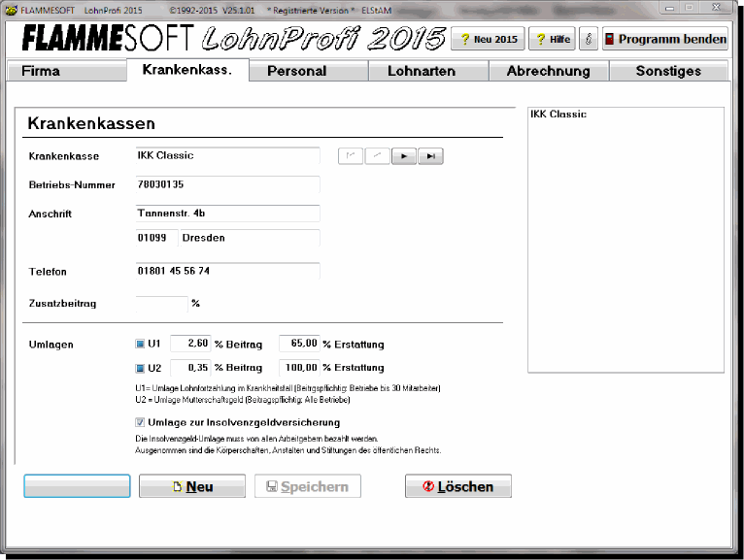Viewport: 744px width, 560px height.
Task: Switch to Abrechnung tab
Action: [549, 71]
